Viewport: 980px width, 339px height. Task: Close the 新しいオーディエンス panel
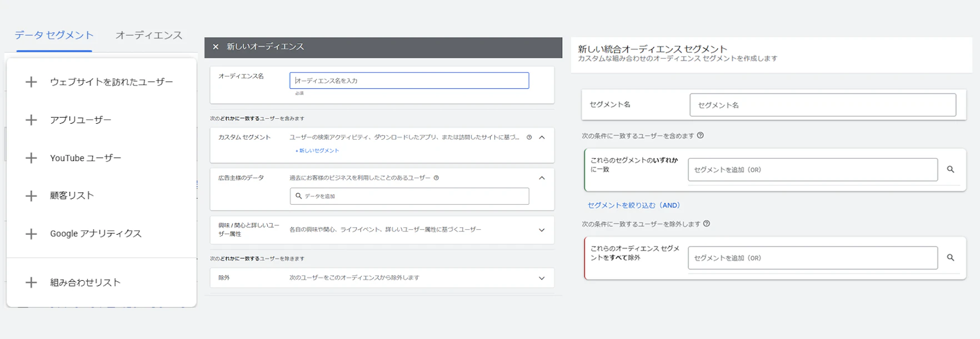pyautogui.click(x=216, y=47)
